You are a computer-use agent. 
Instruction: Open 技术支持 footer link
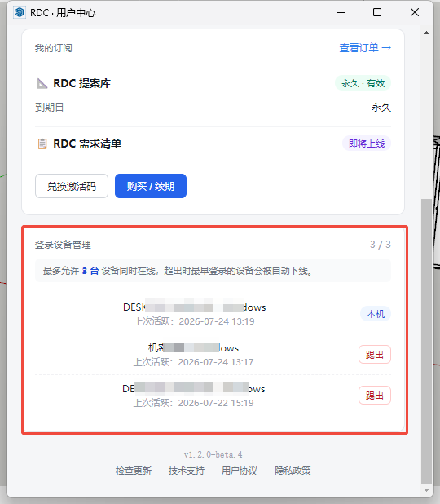tap(187, 471)
